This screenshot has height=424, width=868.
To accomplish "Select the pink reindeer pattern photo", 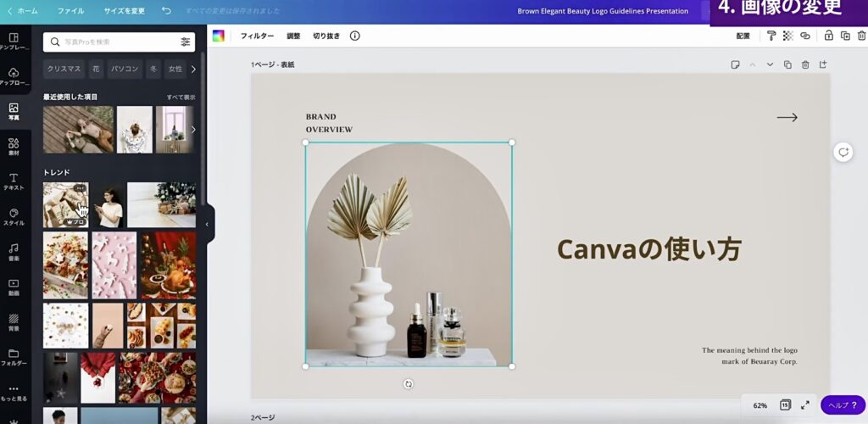I will 114,265.
